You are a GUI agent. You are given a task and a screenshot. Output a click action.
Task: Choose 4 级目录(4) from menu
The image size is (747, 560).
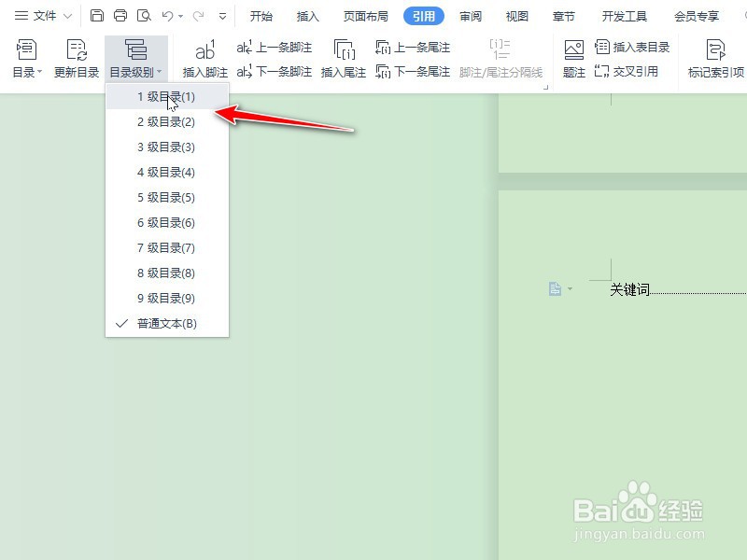tap(167, 173)
